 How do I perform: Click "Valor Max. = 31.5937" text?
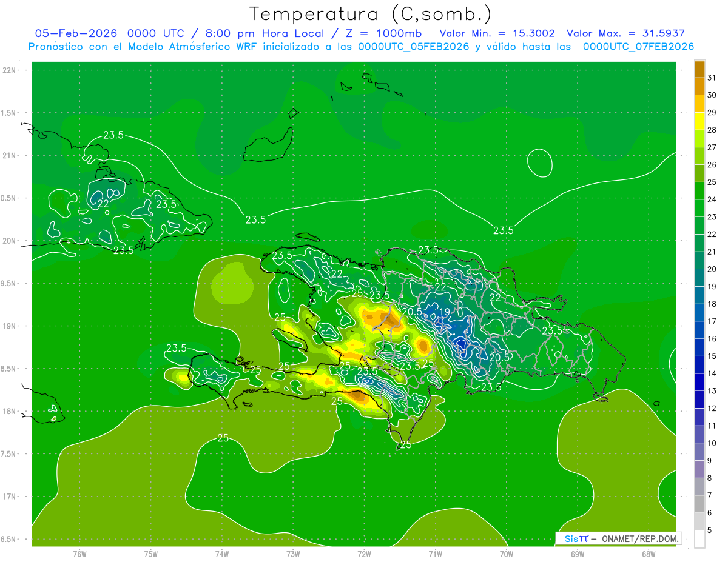625,33
